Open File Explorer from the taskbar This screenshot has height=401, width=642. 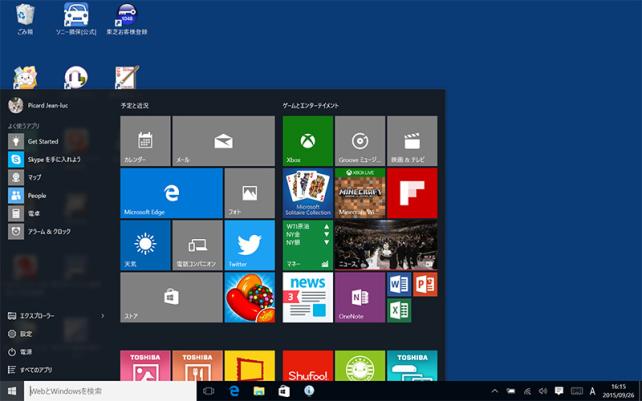[259, 391]
